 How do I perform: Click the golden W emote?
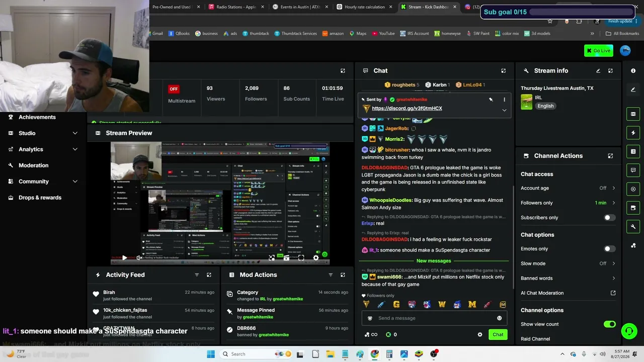pos(442,305)
